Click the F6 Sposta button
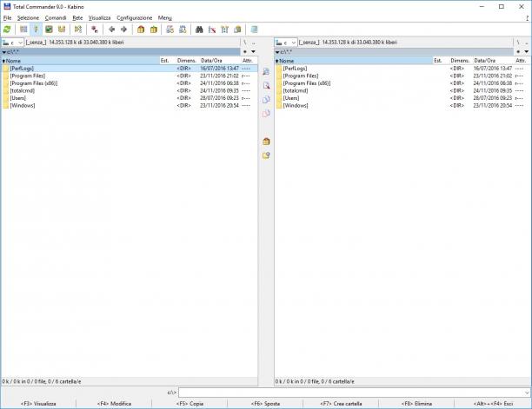The width and height of the screenshot is (532, 409). pos(265,404)
